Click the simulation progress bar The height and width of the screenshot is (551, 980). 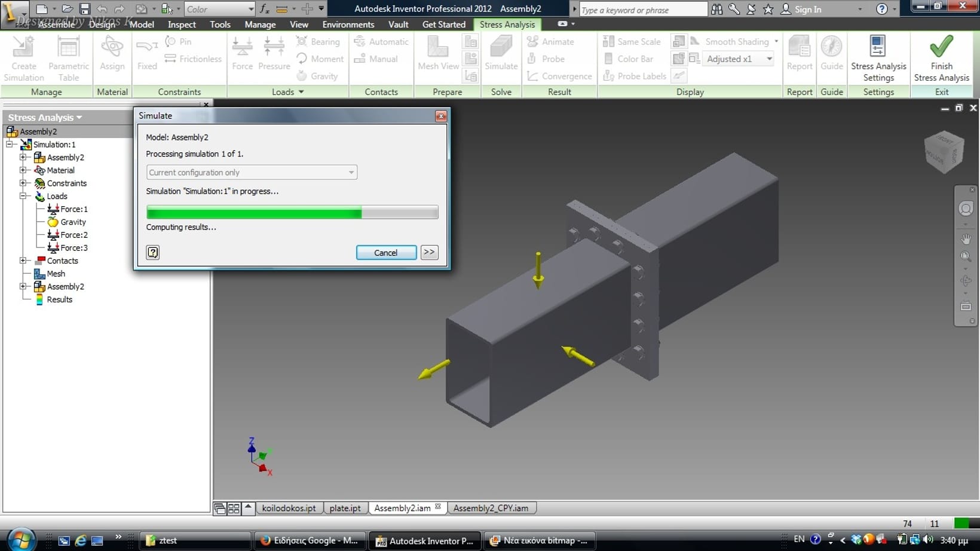(x=292, y=212)
